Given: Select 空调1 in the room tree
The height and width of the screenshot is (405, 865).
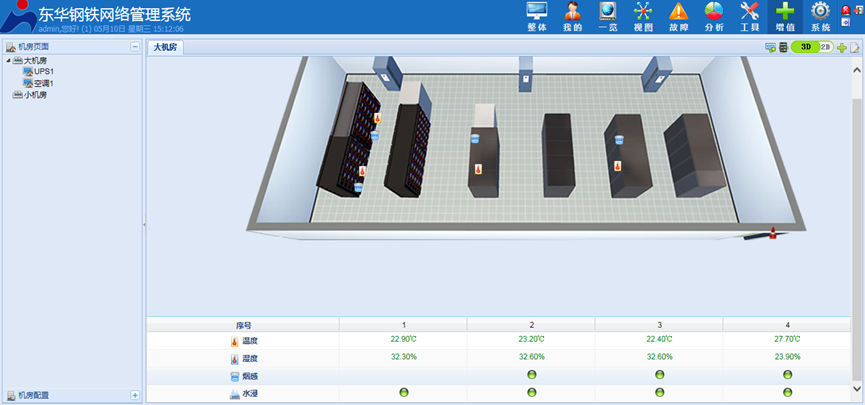Looking at the screenshot, I should point(44,83).
